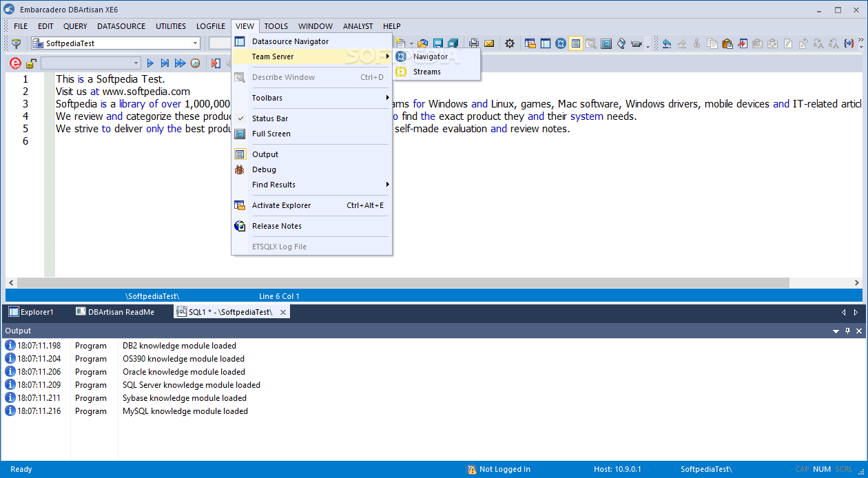Click the horizontal scrollbar right arrow
The width and height of the screenshot is (868, 478).
coord(857,282)
